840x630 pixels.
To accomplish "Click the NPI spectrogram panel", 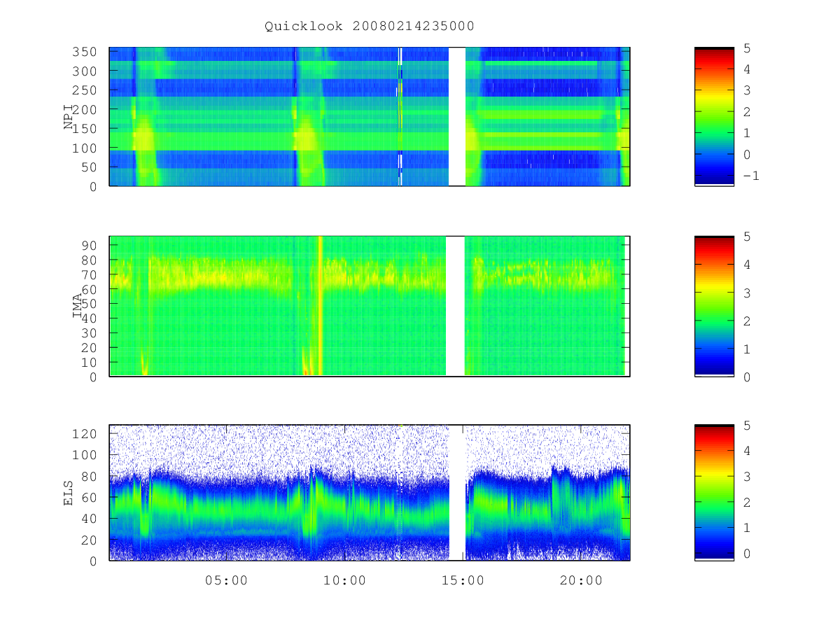I will click(370, 116).
